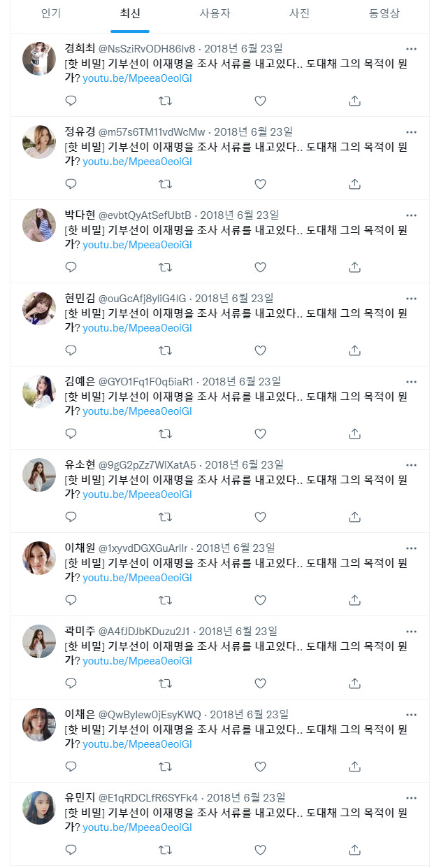Viewport: 439px width, 868px height.
Task: Reply to 경희최's tweet
Action: 71,101
